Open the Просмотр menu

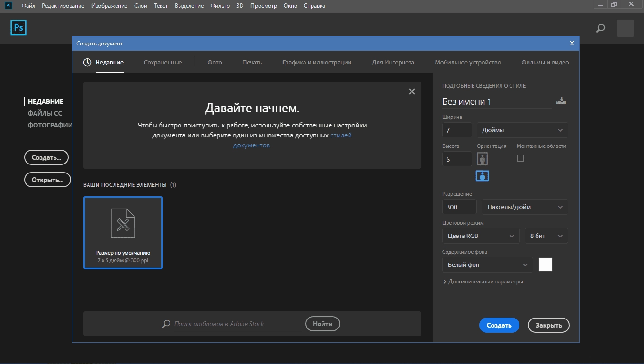pos(264,6)
